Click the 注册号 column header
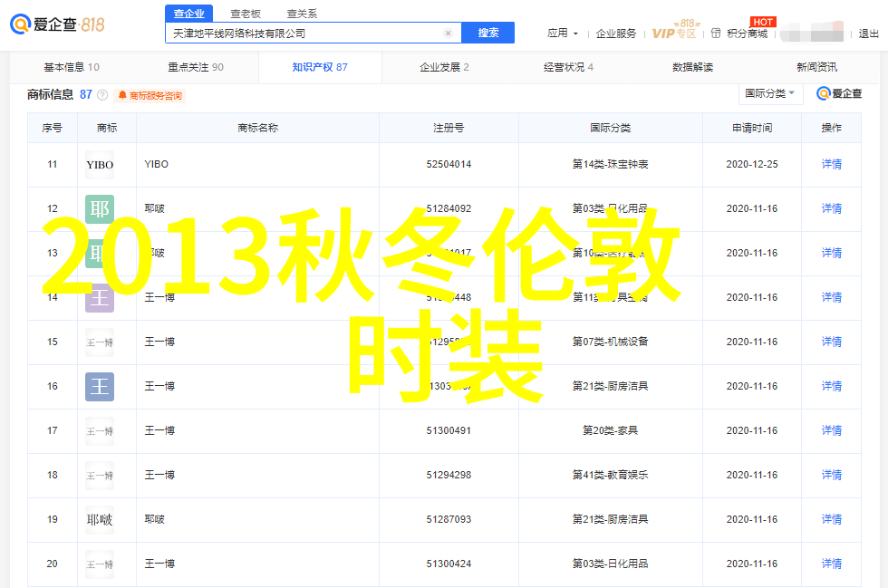888x588 pixels. click(449, 128)
